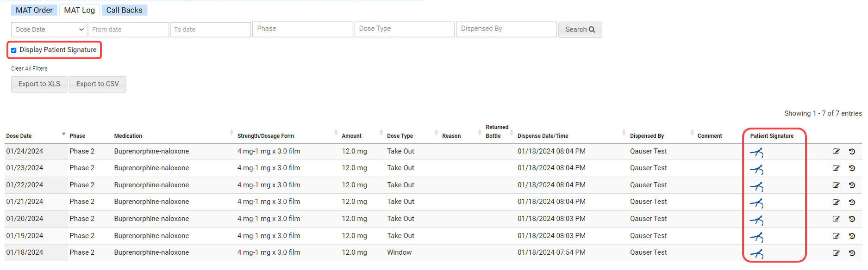This screenshot has width=868, height=270.
Task: Uncheck Display Patient Signature checkbox
Action: 14,50
